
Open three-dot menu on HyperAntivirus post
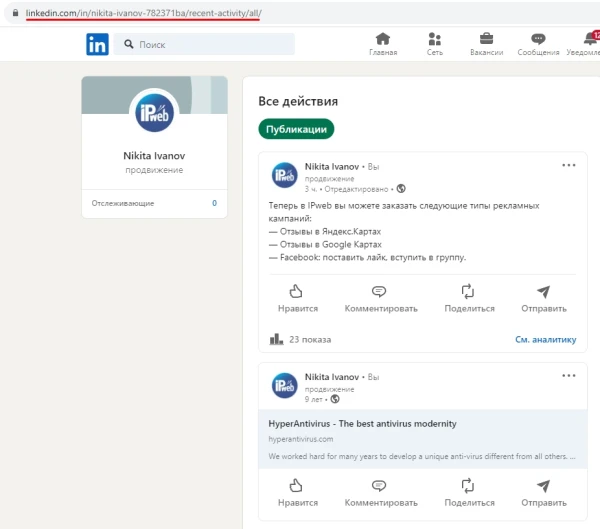point(568,376)
